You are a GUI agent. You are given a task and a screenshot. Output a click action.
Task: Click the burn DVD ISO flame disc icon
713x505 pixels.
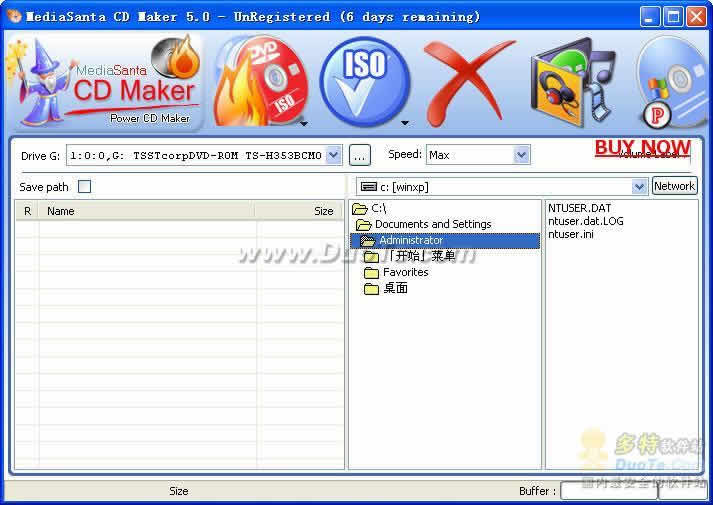pyautogui.click(x=260, y=82)
